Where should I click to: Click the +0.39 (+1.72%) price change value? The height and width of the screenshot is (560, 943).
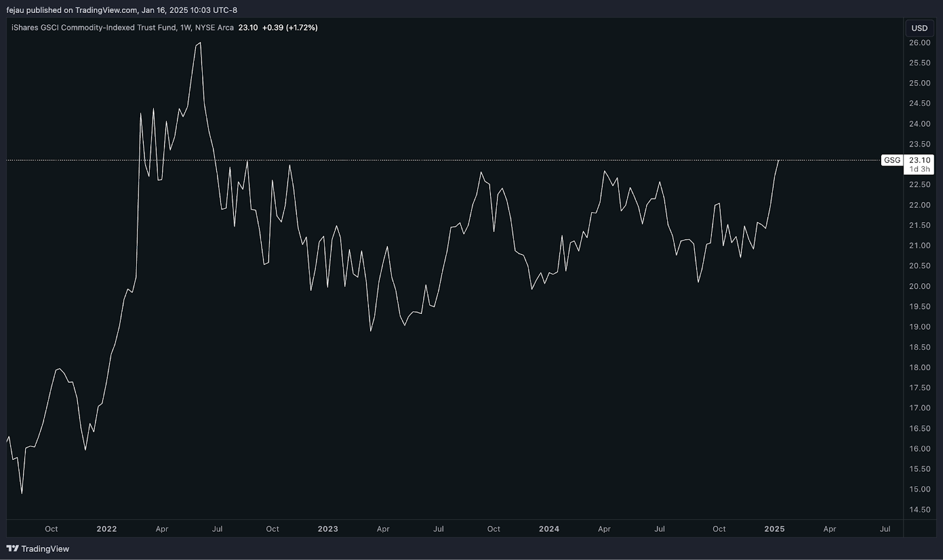(290, 28)
